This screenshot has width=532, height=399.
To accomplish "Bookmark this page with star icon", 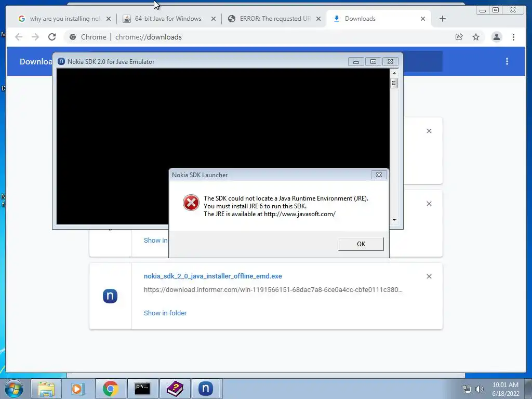I will 476,37.
